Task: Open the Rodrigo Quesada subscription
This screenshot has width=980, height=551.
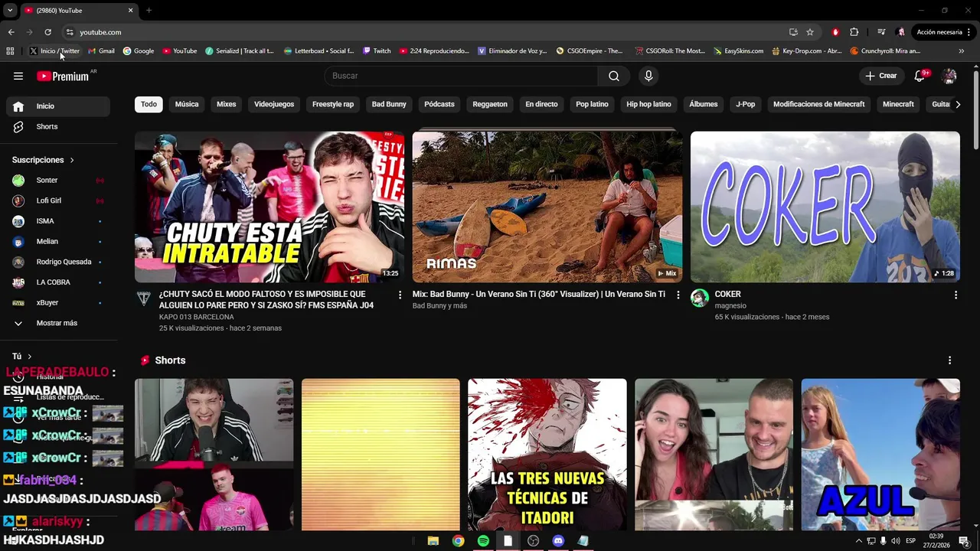Action: coord(58,262)
